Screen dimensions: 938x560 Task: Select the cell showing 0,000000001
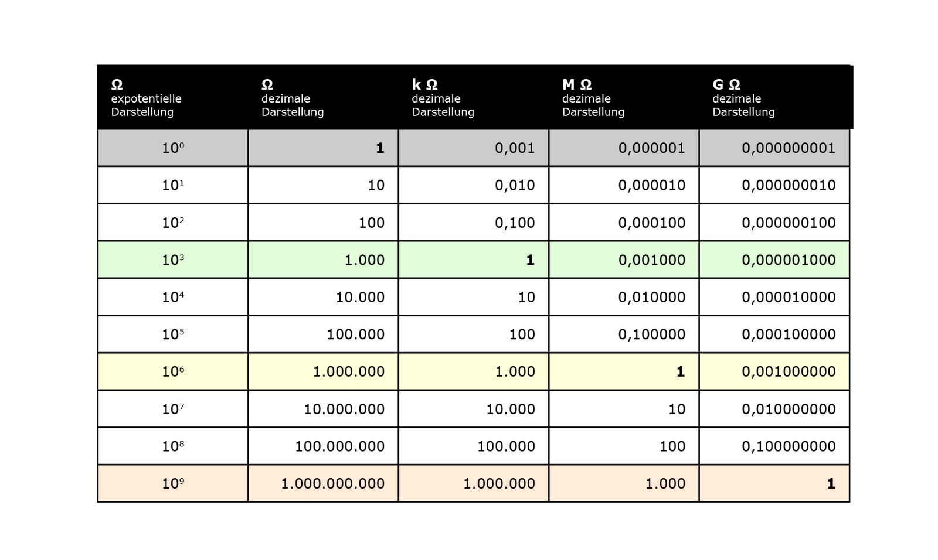788,148
